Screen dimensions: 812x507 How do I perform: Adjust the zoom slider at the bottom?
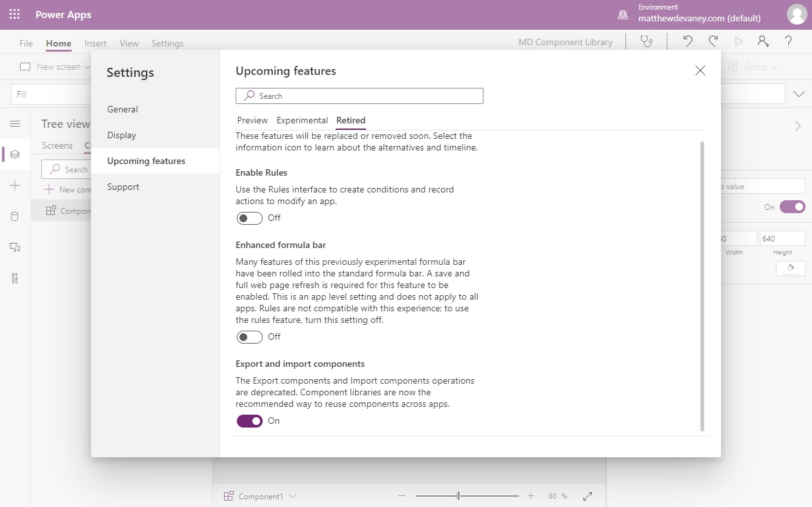tap(458, 496)
